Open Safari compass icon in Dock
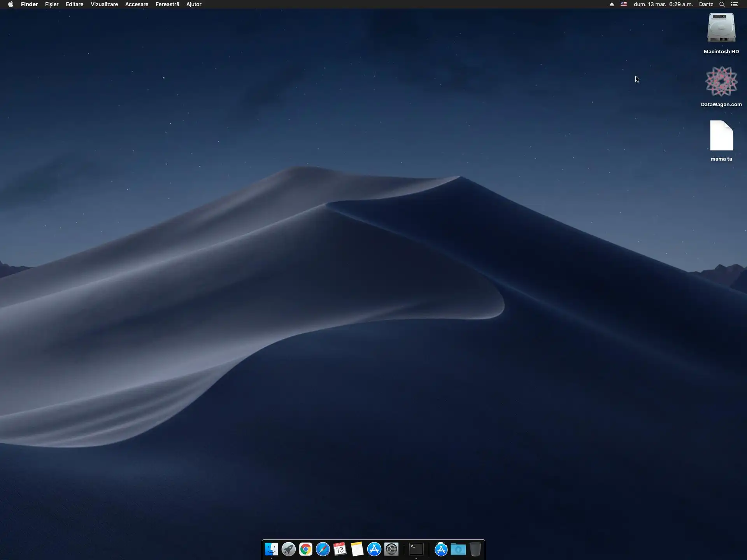Viewport: 747px width, 560px height. point(323,549)
